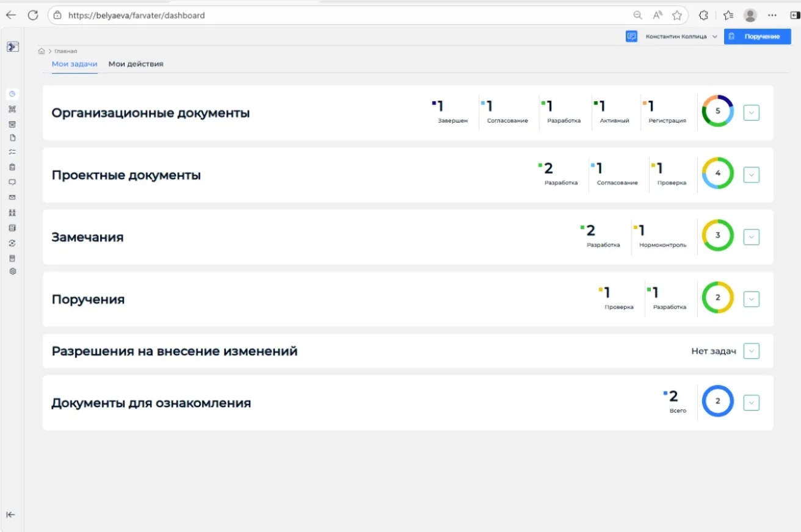The image size is (801, 532).
Task: Expand the Организационные документы row
Action: (751, 112)
